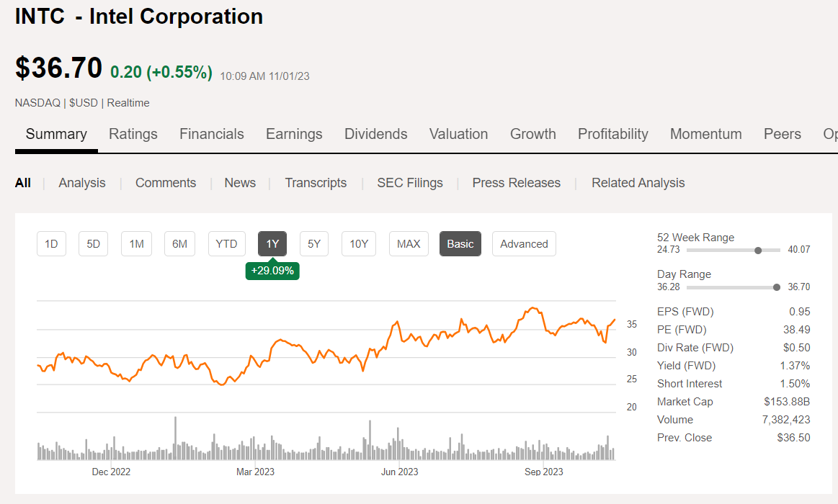
Task: Switch chart to 10Y range
Action: pyautogui.click(x=359, y=244)
